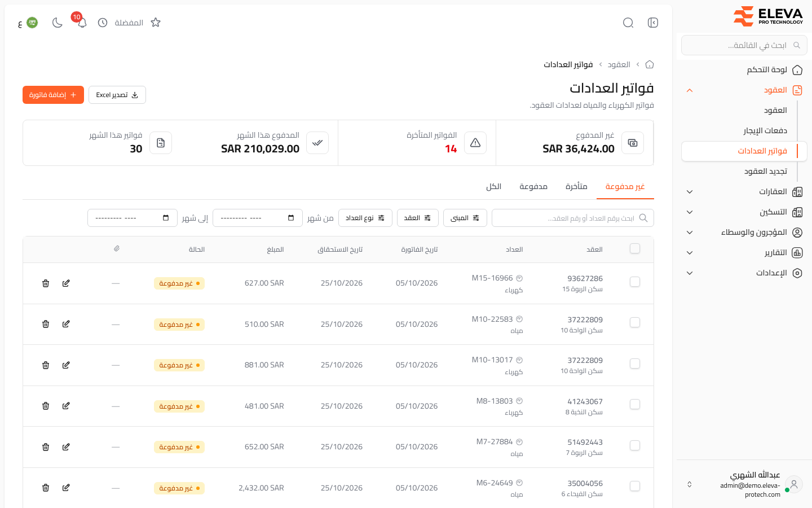Check the row for contract 37222809 meter M10-22583

(635, 322)
